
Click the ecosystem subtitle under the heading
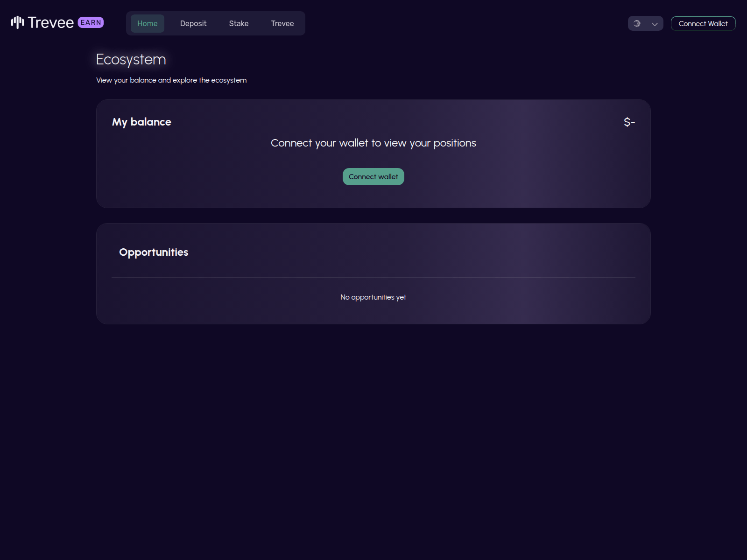tap(171, 80)
